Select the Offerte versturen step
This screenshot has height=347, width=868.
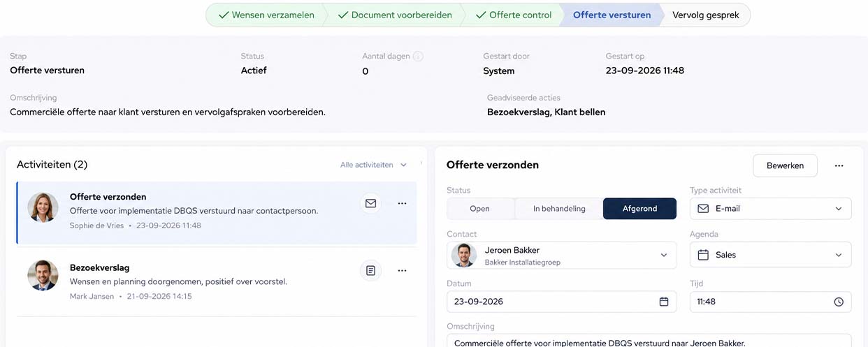(612, 15)
